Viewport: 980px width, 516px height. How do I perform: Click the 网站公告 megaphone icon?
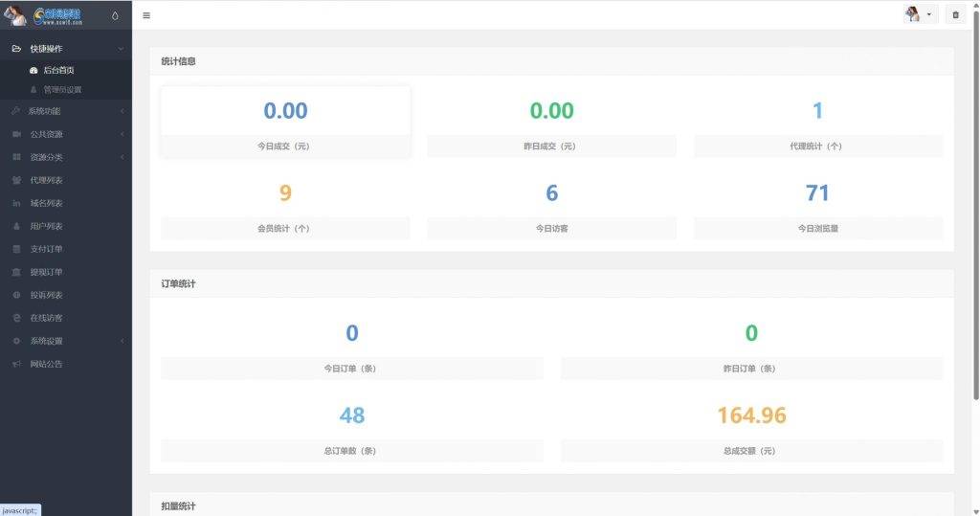[x=16, y=364]
